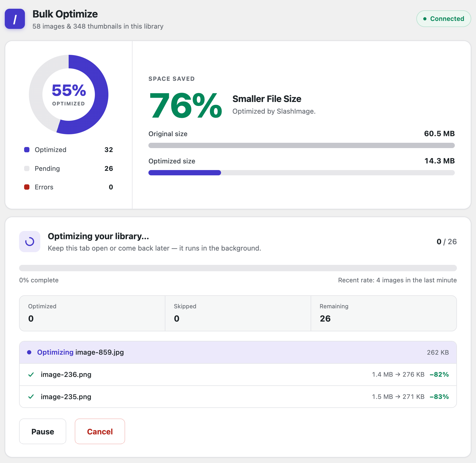Click the SlashImage logo icon
This screenshot has height=463, width=476.
point(15,19)
